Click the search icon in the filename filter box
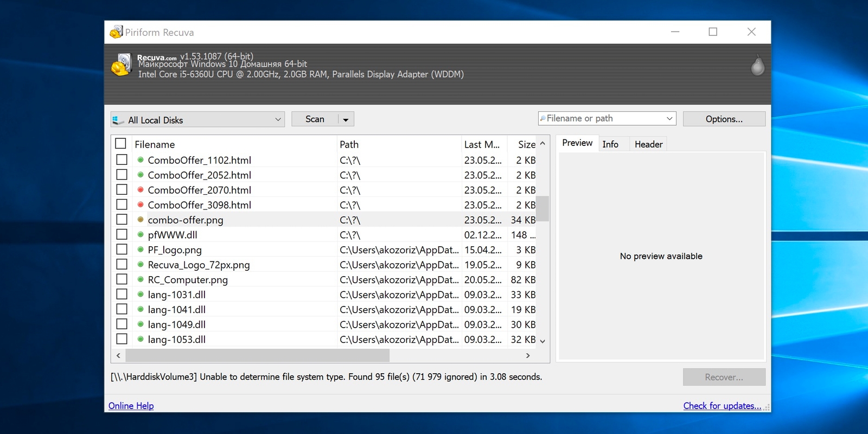Viewport: 868px width, 434px height. click(543, 118)
